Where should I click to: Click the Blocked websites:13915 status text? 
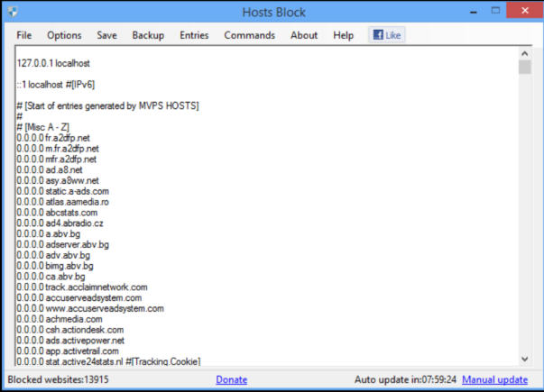tap(59, 379)
